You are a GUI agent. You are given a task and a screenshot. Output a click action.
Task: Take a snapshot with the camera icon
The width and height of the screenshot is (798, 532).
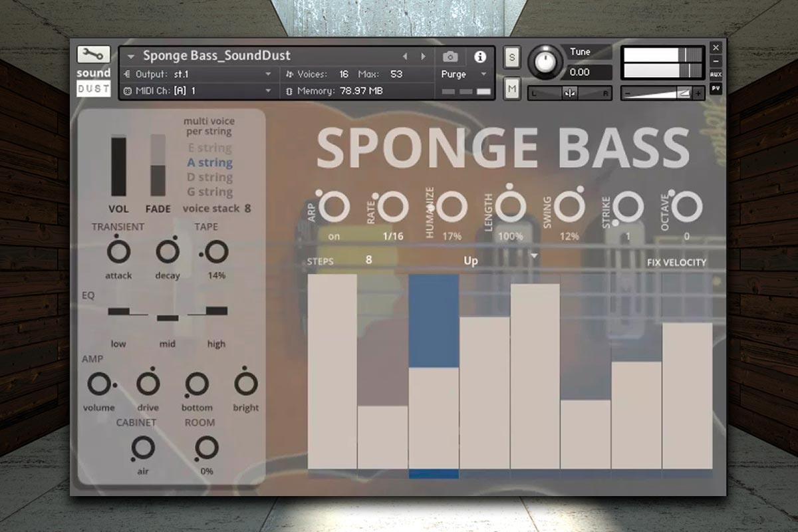click(450, 57)
